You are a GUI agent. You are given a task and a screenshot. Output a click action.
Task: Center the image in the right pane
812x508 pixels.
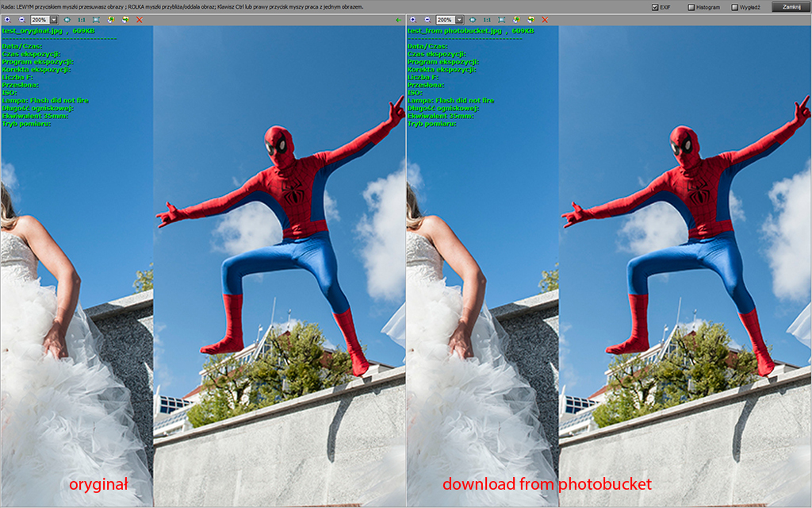pyautogui.click(x=473, y=20)
